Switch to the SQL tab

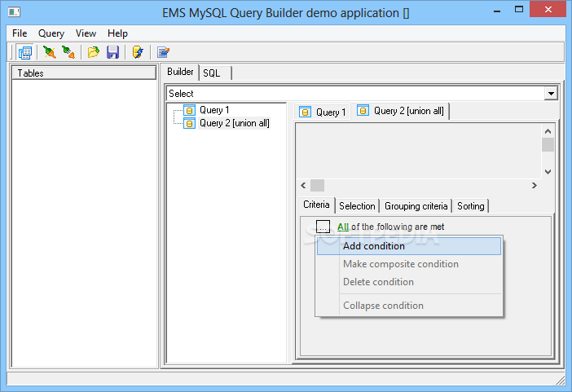[x=215, y=73]
